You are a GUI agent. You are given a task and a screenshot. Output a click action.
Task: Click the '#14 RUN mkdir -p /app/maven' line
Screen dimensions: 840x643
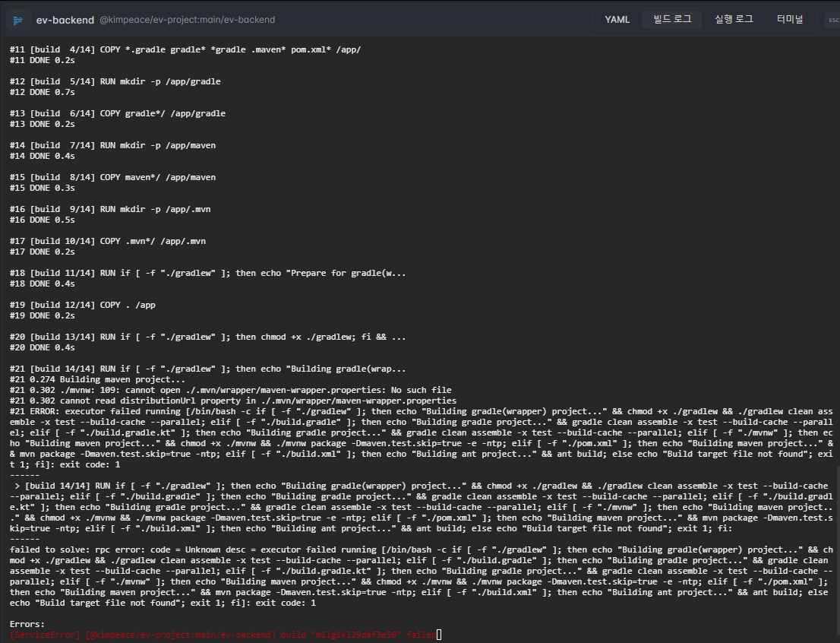tap(112, 145)
